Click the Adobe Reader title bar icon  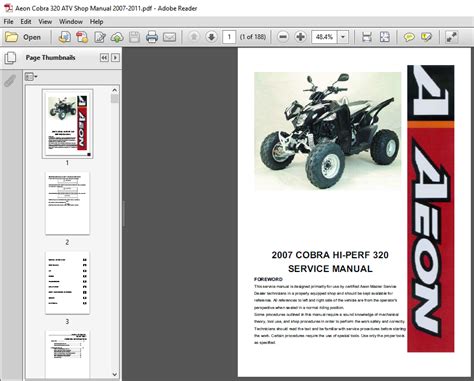[8, 8]
